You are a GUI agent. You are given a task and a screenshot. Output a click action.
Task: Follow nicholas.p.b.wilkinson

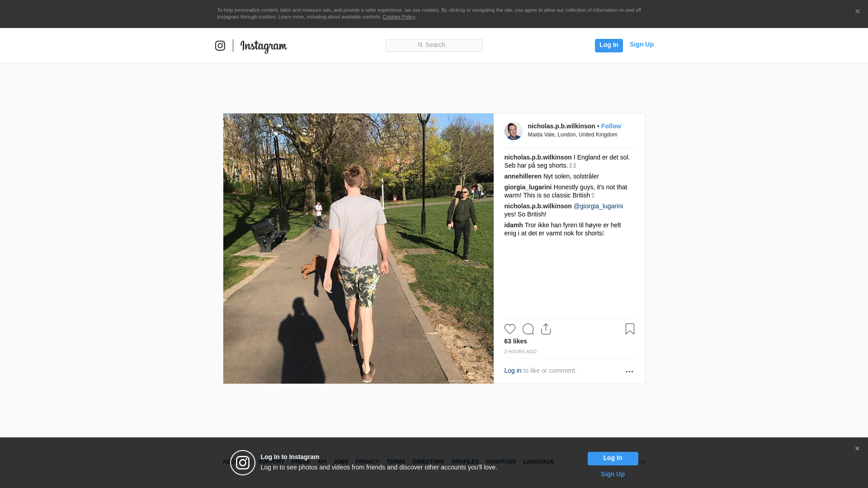611,126
